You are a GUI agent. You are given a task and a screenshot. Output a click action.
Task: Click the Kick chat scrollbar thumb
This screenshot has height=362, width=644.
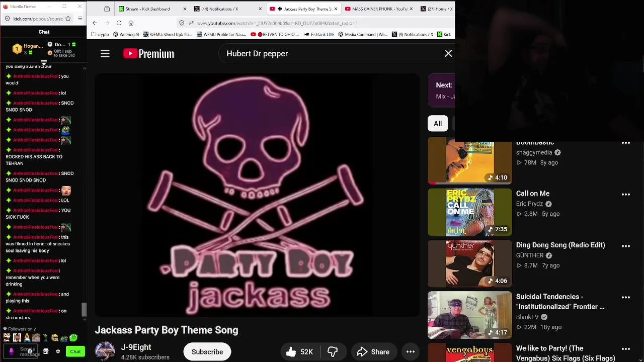[84, 309]
